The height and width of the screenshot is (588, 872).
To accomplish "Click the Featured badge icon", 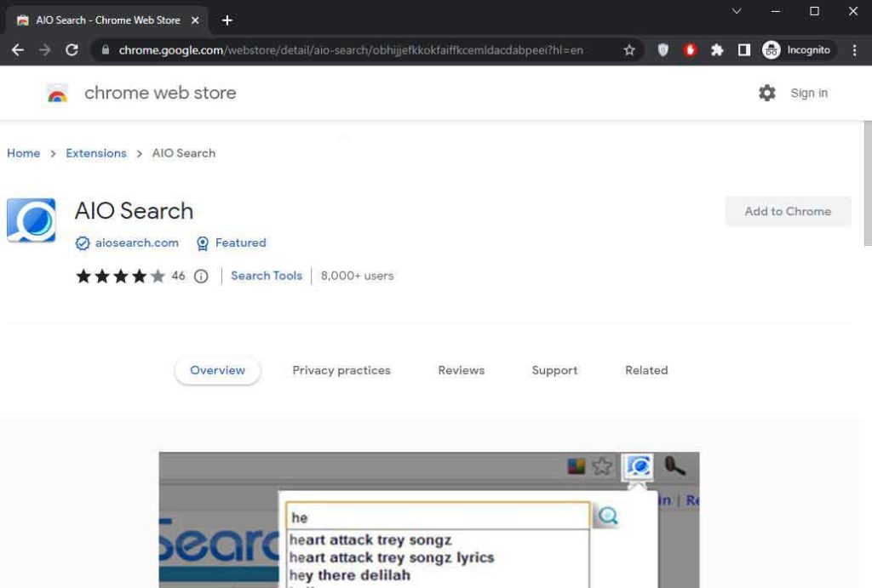I will click(x=202, y=243).
